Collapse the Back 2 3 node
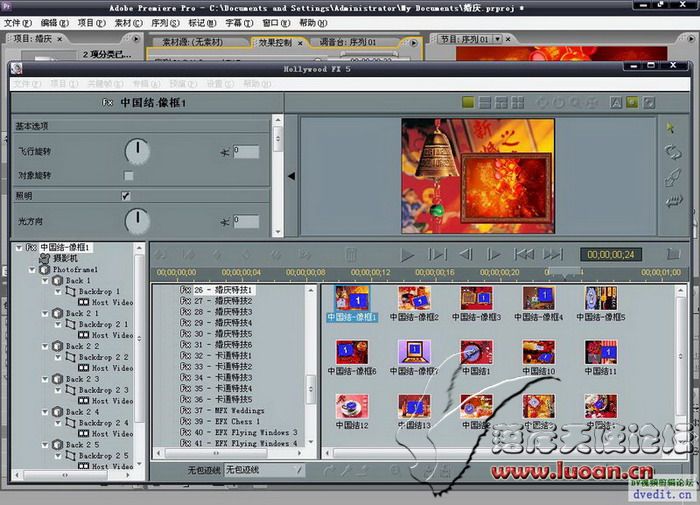This screenshot has width=700, height=505. pos(45,379)
